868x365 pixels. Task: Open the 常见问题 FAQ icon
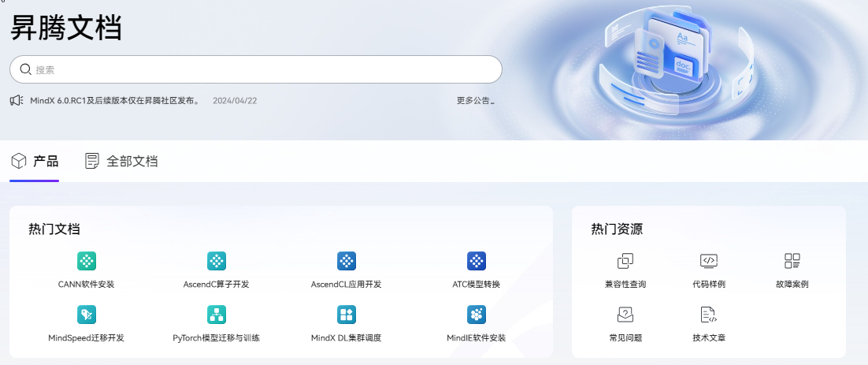pyautogui.click(x=625, y=315)
